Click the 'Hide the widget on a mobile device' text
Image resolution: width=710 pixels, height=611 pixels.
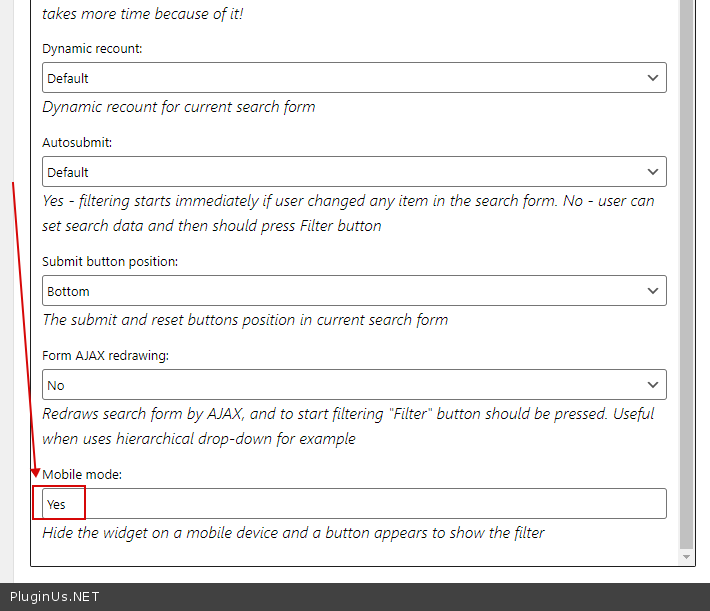[x=293, y=533]
